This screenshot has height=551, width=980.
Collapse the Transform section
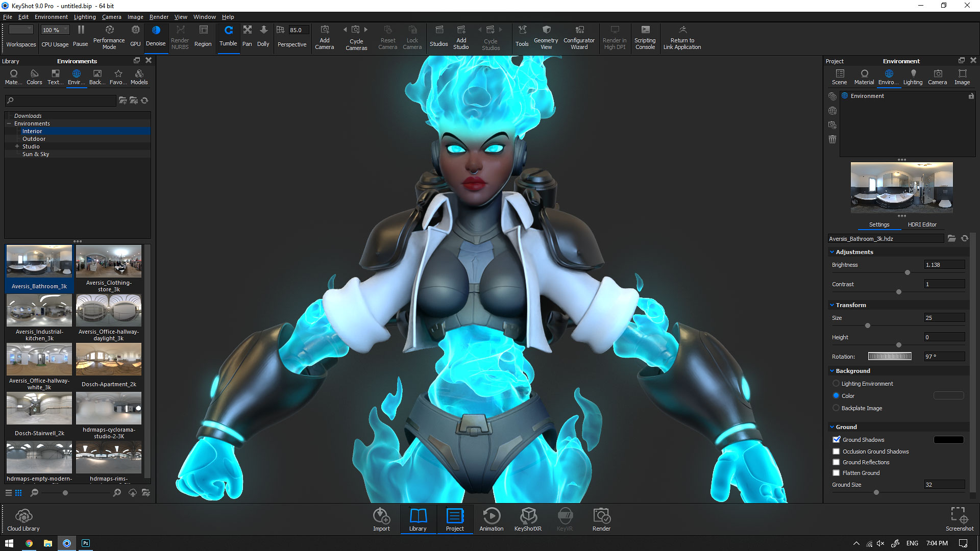pyautogui.click(x=832, y=305)
